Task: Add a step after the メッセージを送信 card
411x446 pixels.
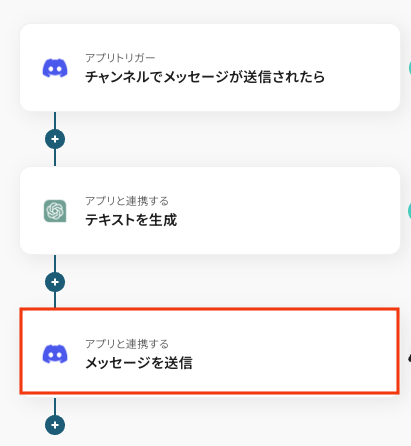Action: point(55,425)
